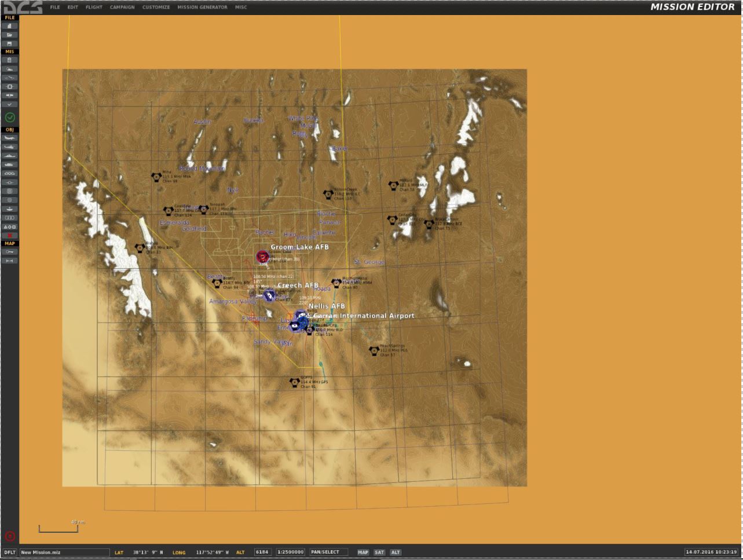
Task: Open the MISSION GENERATOR menu
Action: tap(202, 7)
